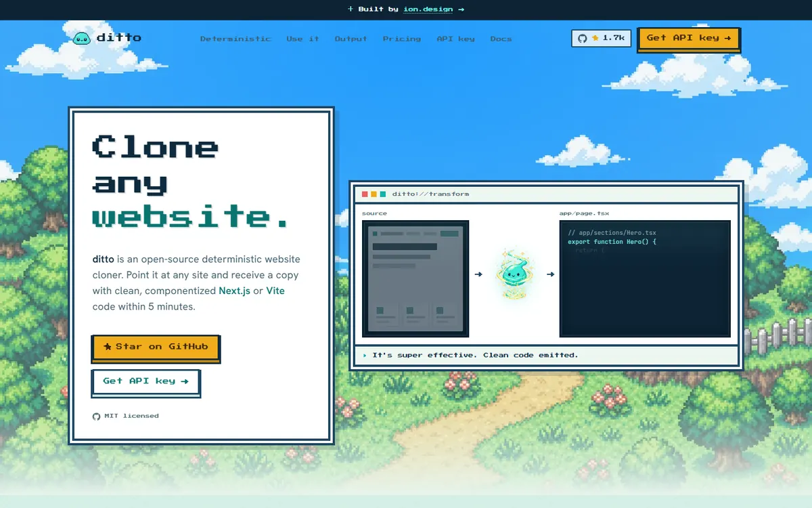
Task: Click the 'export function Hero()' code line
Action: click(612, 242)
